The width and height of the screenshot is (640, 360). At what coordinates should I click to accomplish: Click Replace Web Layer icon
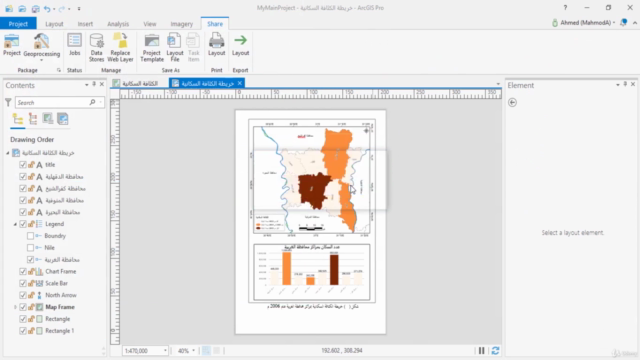(120, 48)
